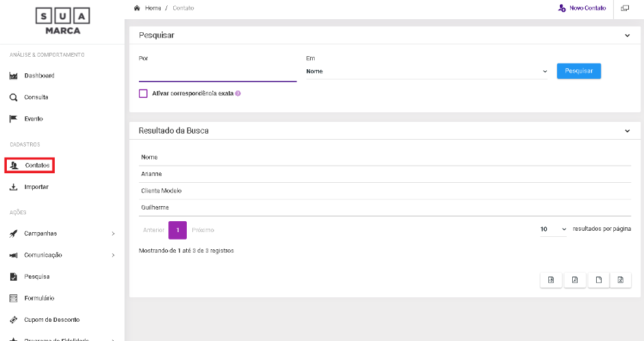Click the blank file export icon

point(597,279)
